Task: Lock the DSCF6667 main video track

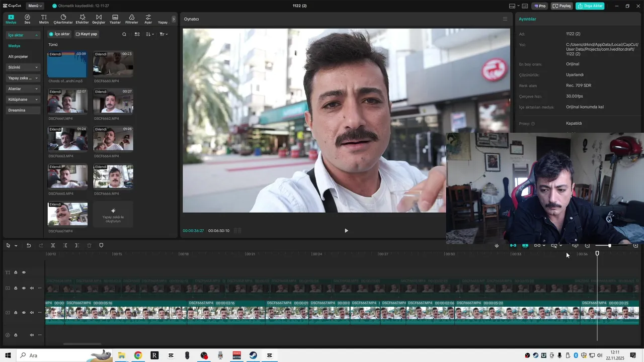Action: (16, 313)
